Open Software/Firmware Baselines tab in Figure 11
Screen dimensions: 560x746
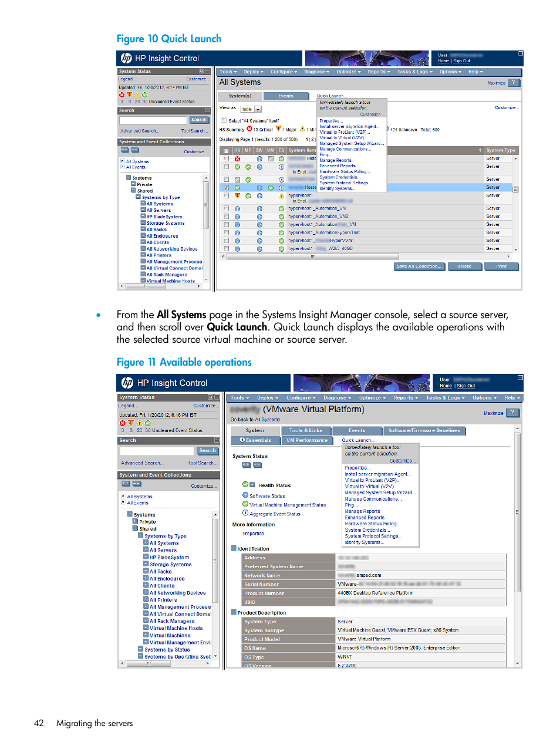(x=424, y=430)
